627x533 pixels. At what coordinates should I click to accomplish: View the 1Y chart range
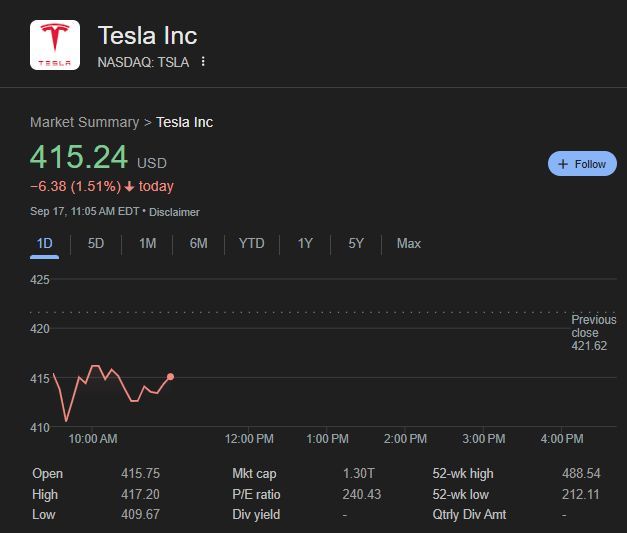point(305,243)
